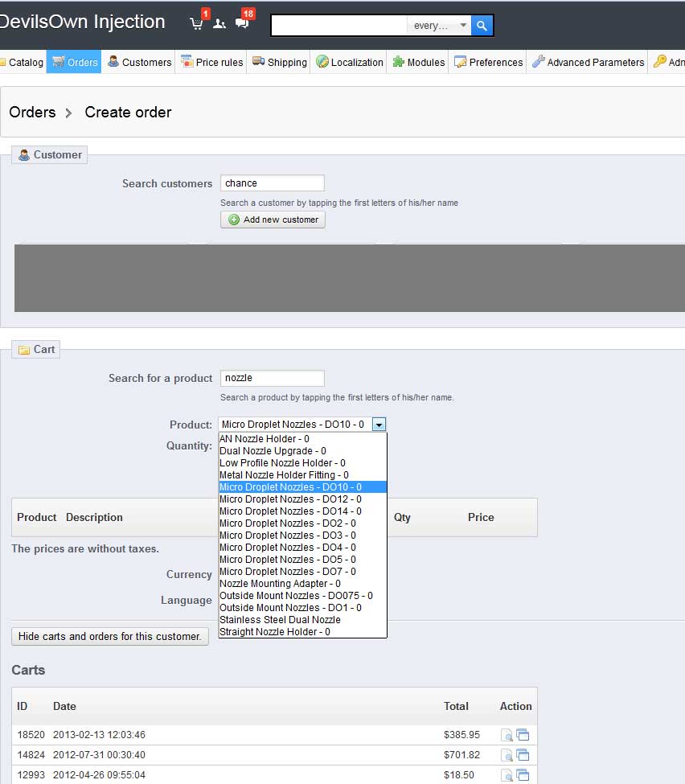Click cart date 2012-07-31 00:30:40
The height and width of the screenshot is (784, 685).
click(99, 754)
